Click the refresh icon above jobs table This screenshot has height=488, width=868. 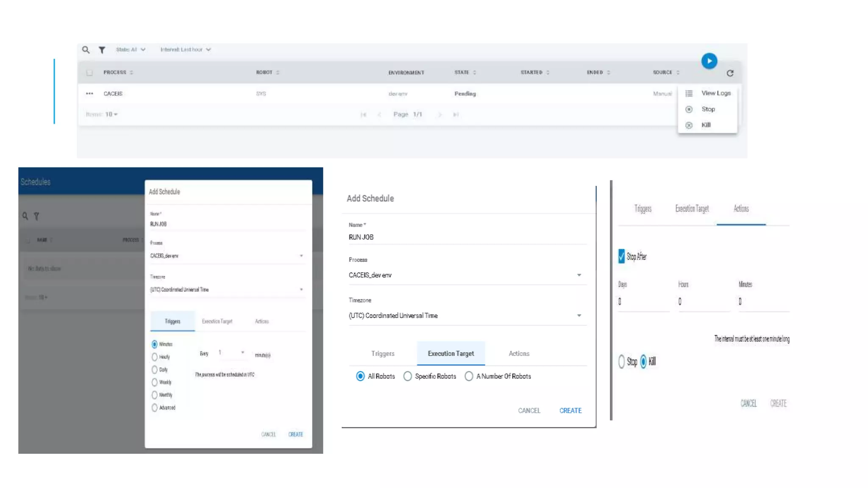point(730,73)
